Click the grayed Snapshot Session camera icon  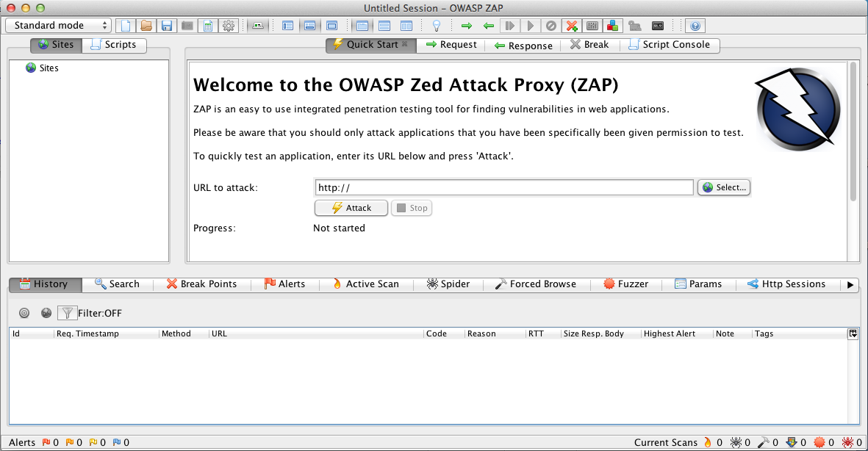coord(187,26)
